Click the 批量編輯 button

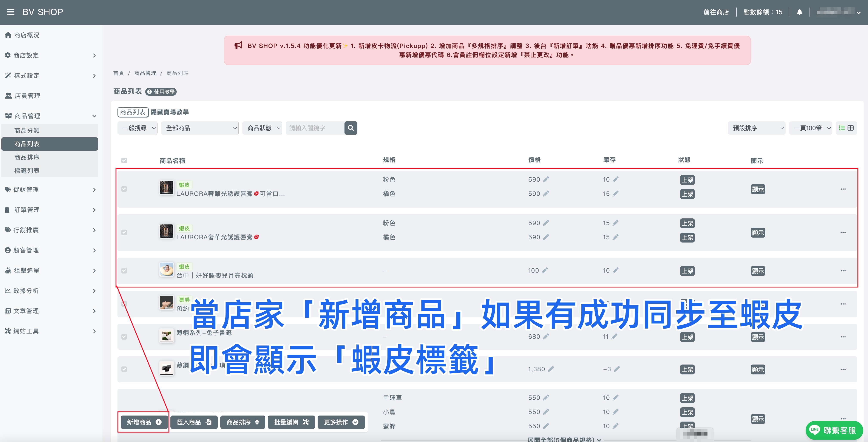[x=291, y=422]
